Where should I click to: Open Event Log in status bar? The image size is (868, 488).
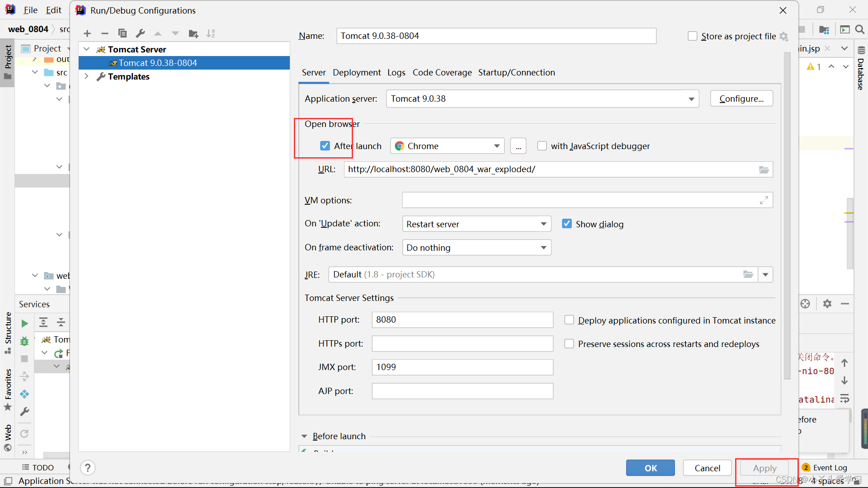coord(825,468)
